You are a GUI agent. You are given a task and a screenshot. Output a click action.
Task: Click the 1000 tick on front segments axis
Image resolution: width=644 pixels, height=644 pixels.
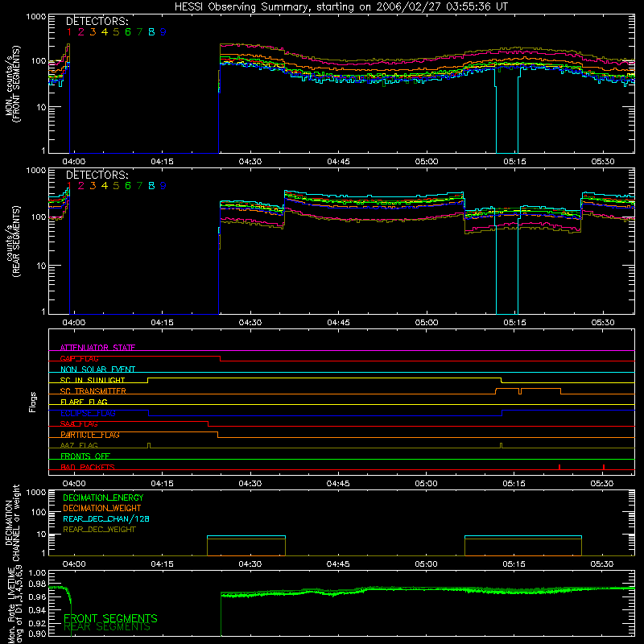click(x=35, y=17)
